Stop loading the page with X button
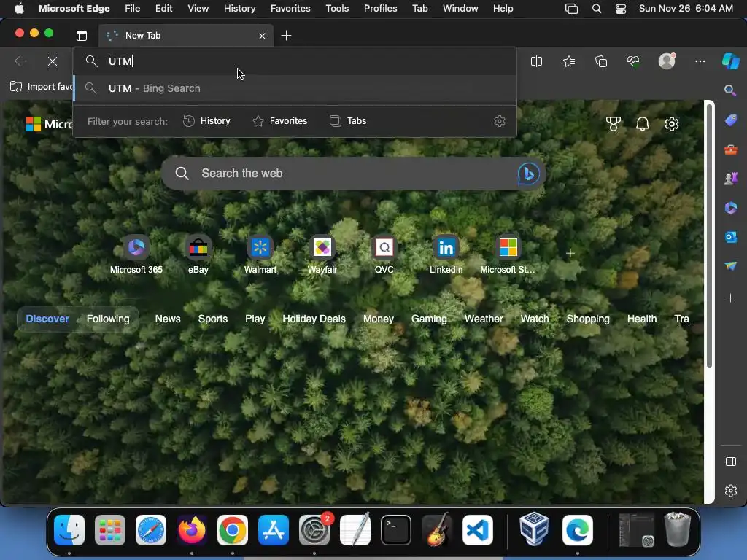 (53, 61)
